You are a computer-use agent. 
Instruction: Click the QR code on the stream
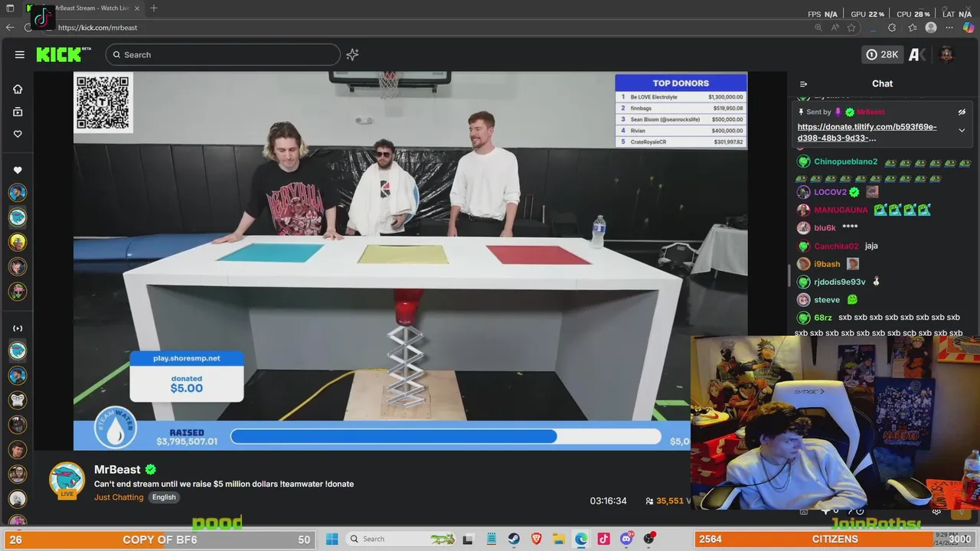(x=103, y=103)
